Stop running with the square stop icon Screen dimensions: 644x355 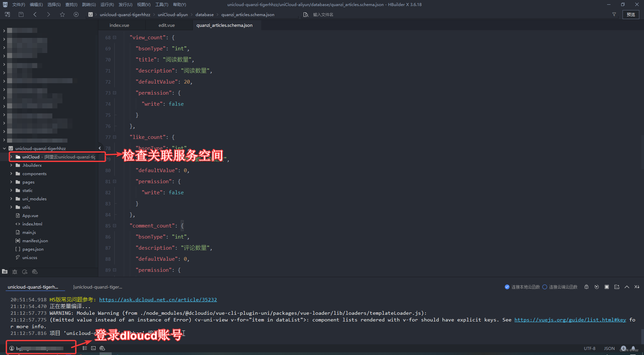(x=607, y=287)
